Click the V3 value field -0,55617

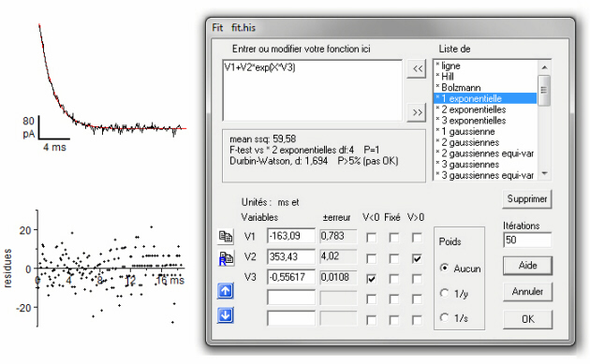(x=291, y=277)
